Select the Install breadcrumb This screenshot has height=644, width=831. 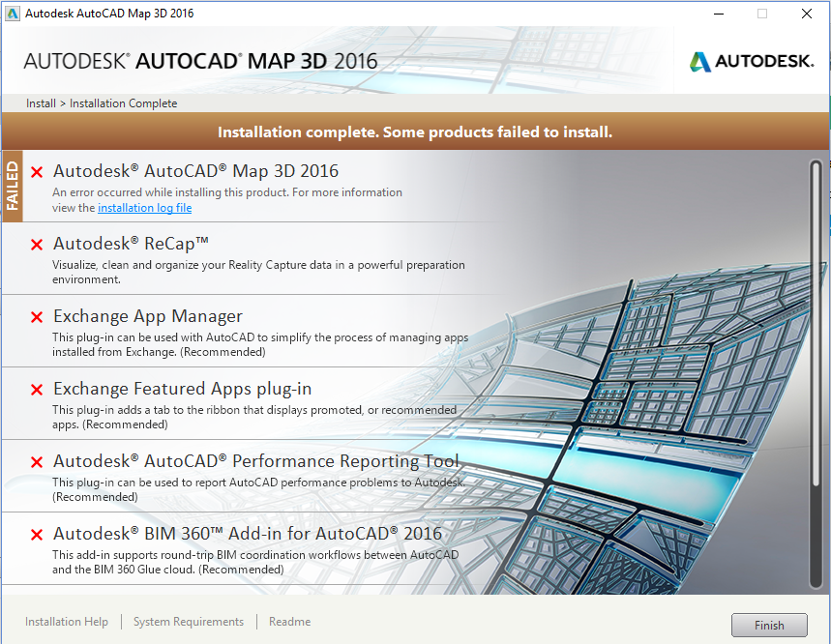[41, 103]
